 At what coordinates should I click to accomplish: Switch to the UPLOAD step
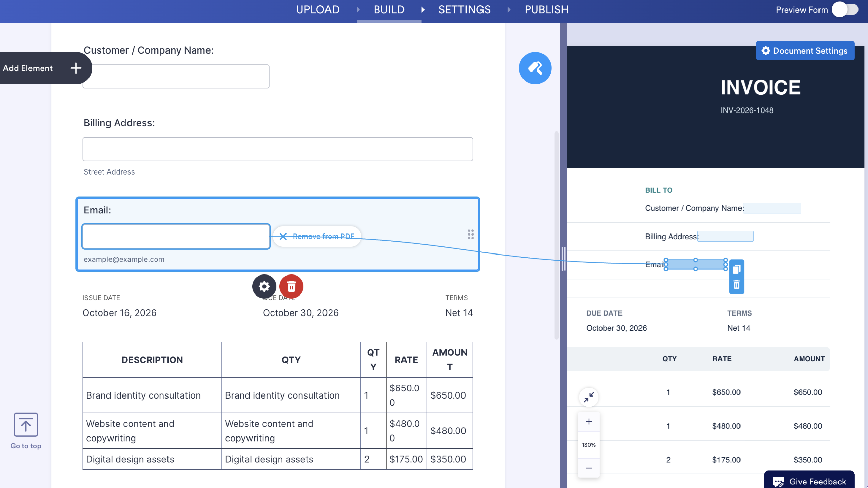pos(318,9)
